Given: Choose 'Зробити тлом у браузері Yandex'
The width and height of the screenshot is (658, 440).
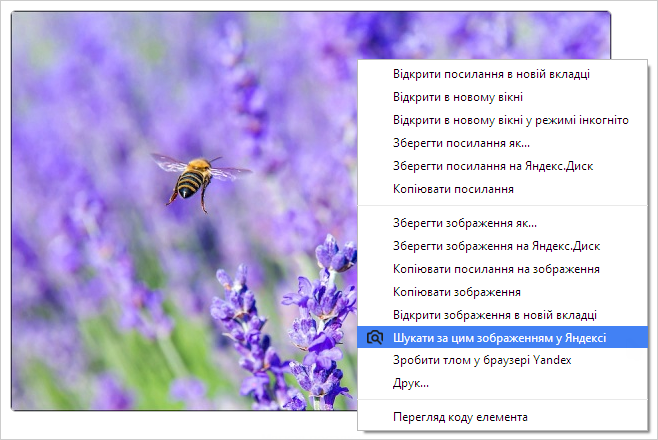Looking at the screenshot, I should point(502,360).
